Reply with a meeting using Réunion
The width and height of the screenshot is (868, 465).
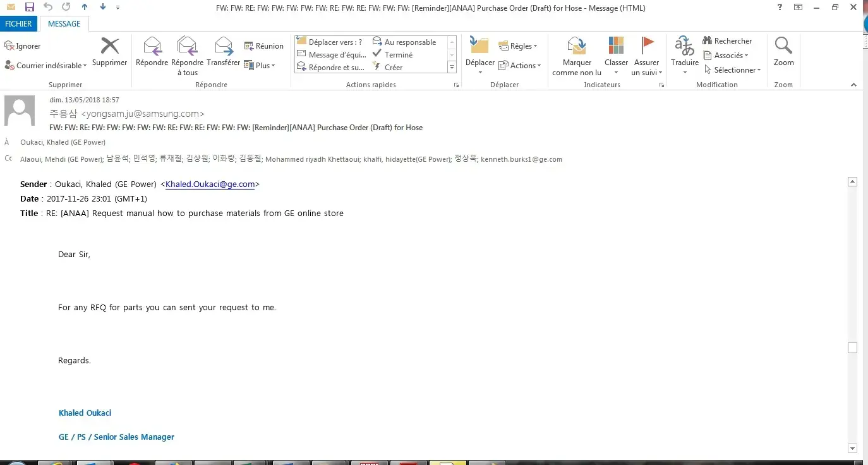pos(264,46)
